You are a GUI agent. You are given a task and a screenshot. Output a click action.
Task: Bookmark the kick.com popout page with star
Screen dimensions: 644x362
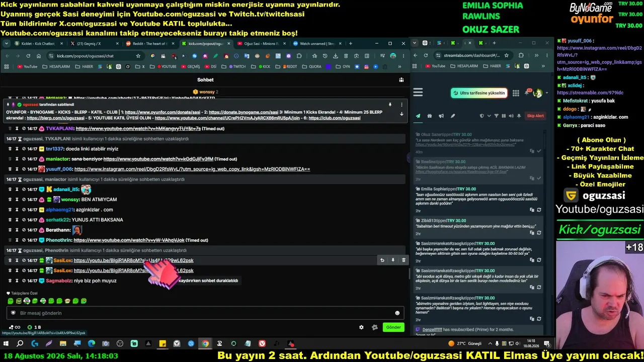tap(138, 56)
